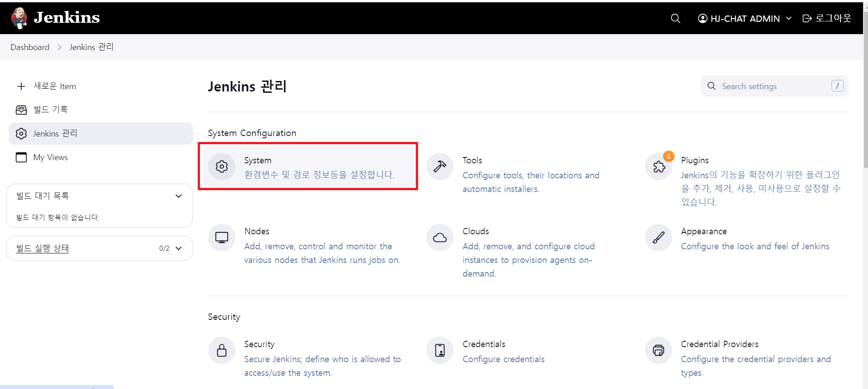868x389 pixels.
Task: Click the breadcrumb chevron after Dashboard
Action: pyautogui.click(x=60, y=47)
